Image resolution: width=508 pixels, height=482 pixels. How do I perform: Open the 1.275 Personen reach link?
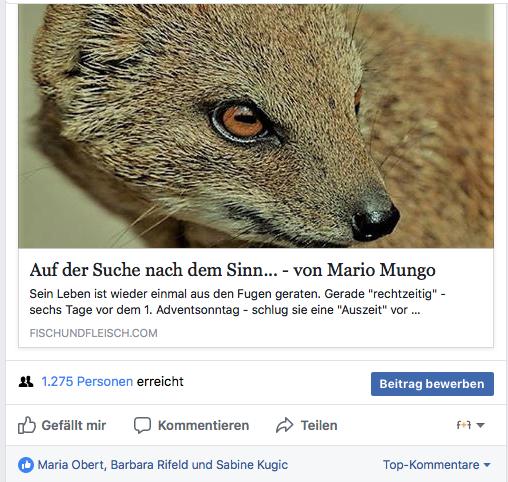tap(87, 382)
